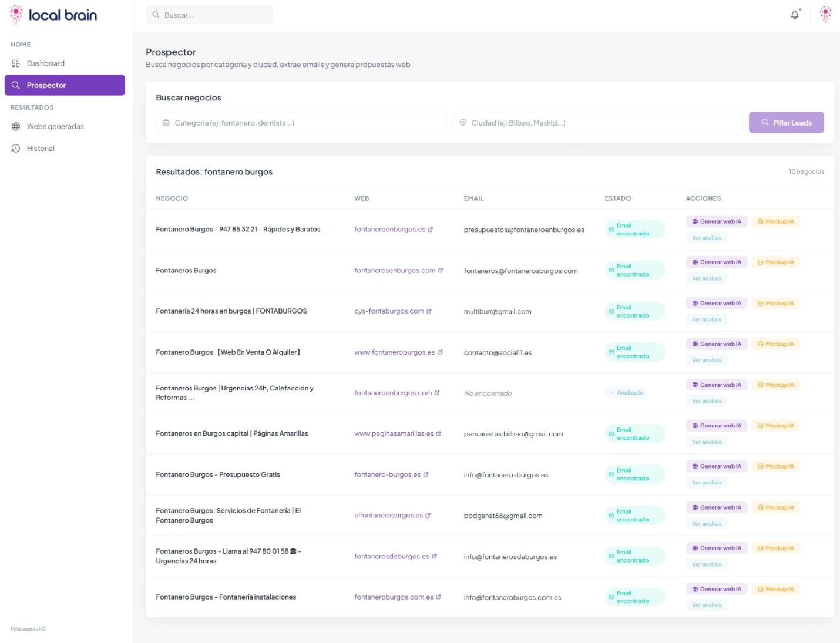Click into the Ciudad input field
The width and height of the screenshot is (840, 643).
[x=597, y=123]
